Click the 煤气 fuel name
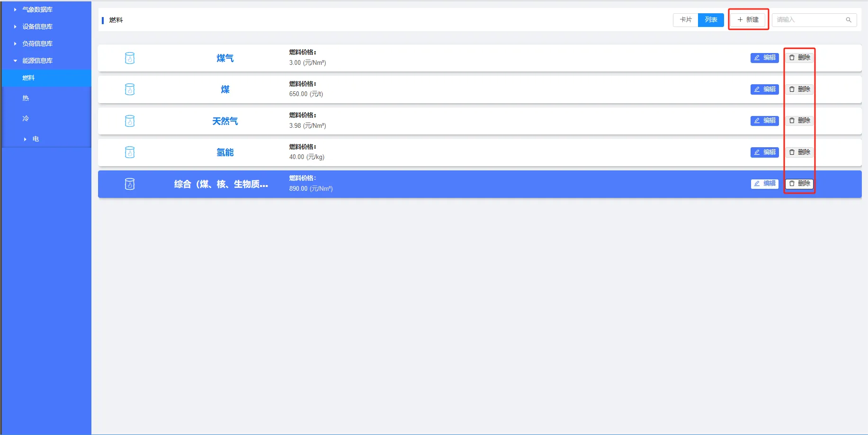This screenshot has width=868, height=435. tap(225, 58)
